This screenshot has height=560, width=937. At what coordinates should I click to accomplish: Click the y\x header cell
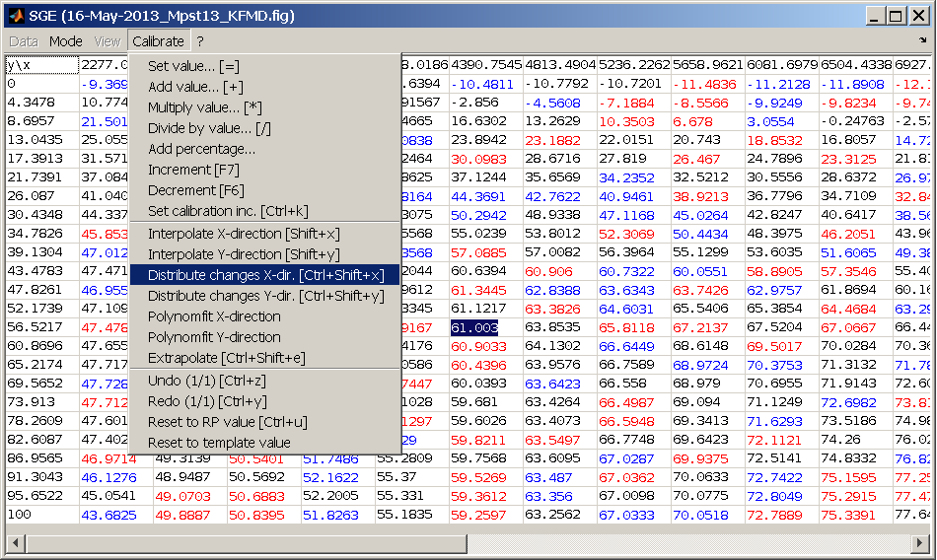(40, 66)
